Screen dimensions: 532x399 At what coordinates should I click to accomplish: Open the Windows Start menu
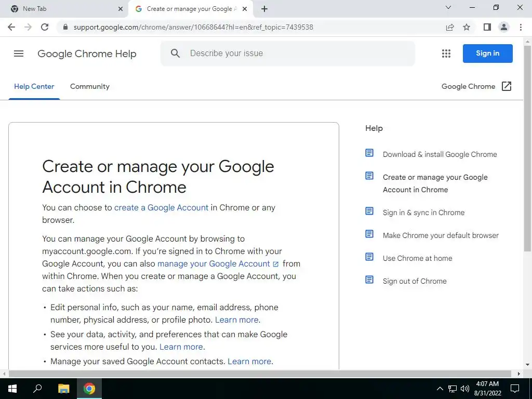pyautogui.click(x=12, y=389)
